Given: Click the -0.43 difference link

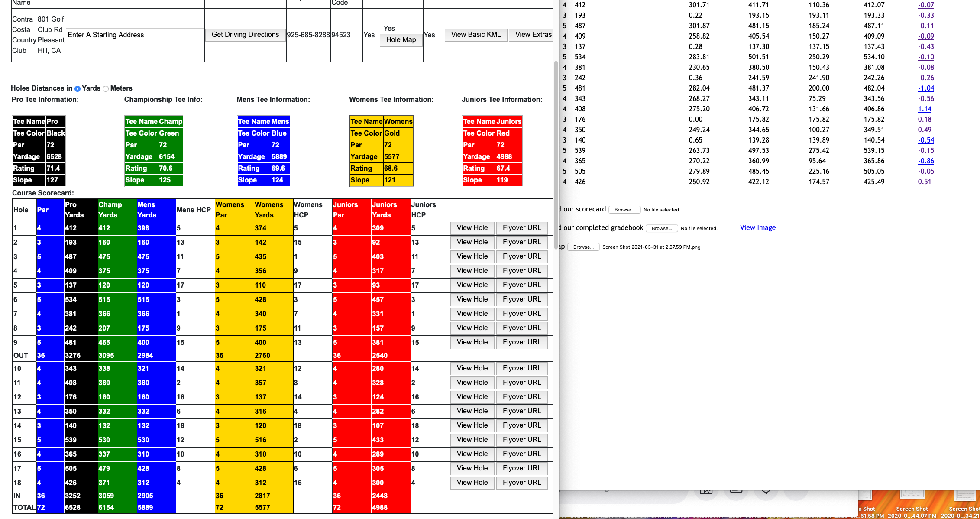Looking at the screenshot, I should 926,47.
